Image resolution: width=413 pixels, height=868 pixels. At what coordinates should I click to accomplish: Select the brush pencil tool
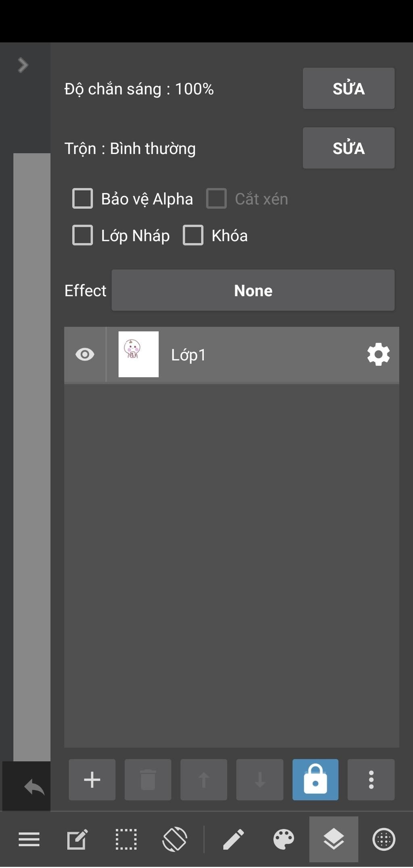coord(234,840)
